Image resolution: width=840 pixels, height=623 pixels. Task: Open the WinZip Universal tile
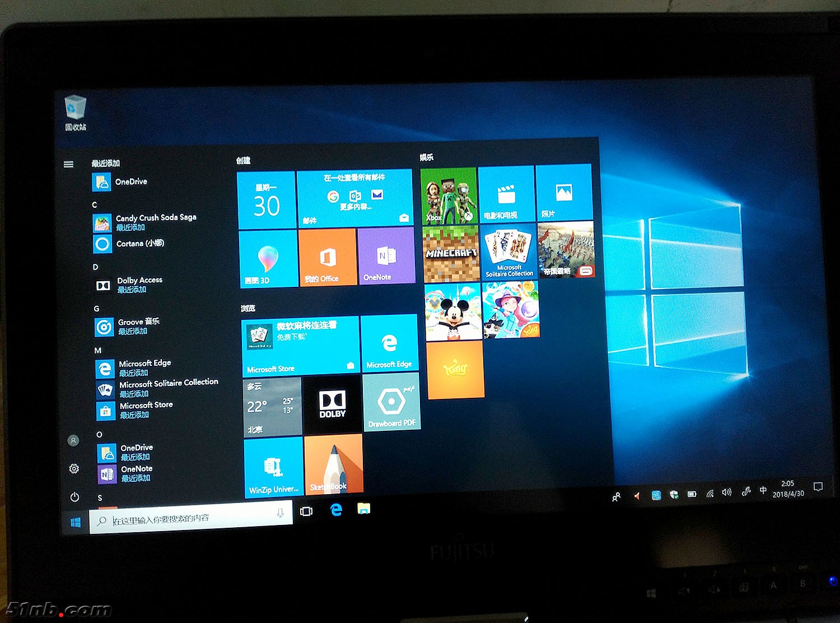274,468
